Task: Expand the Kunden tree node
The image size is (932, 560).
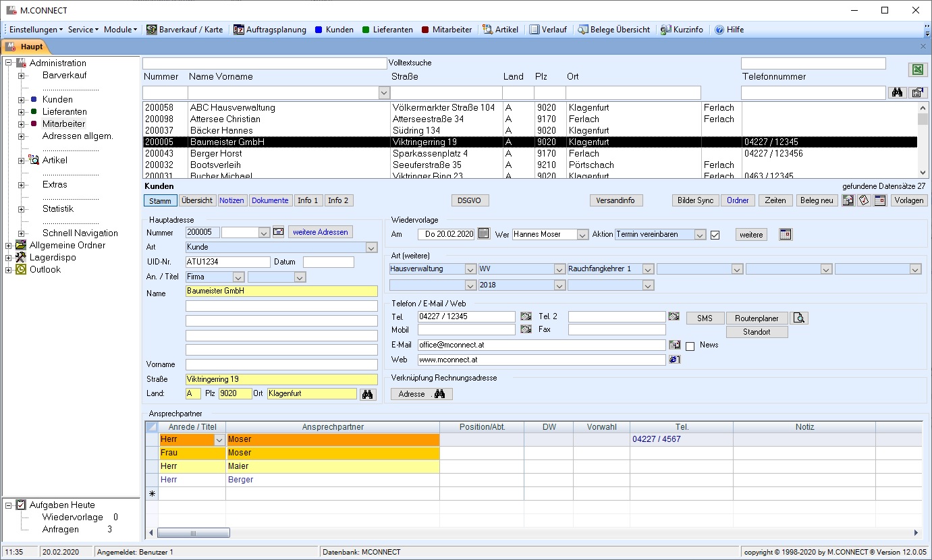Action: (x=21, y=100)
